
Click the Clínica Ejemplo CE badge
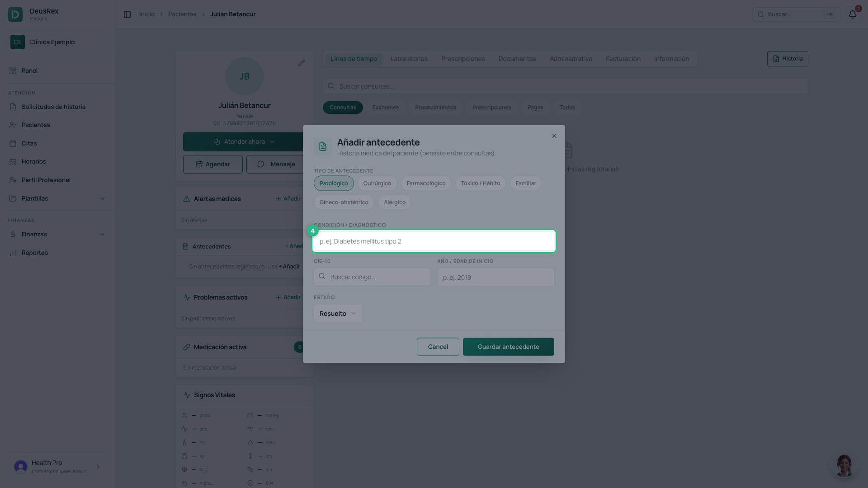18,42
